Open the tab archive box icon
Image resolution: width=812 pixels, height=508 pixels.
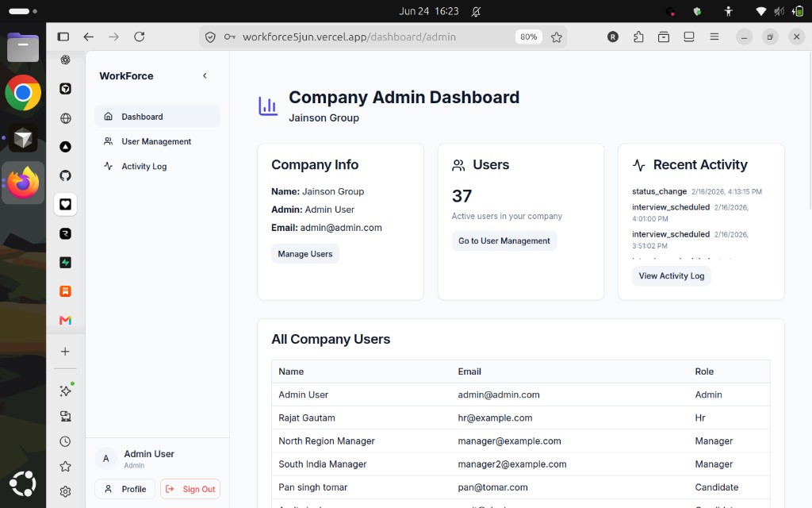click(x=664, y=37)
